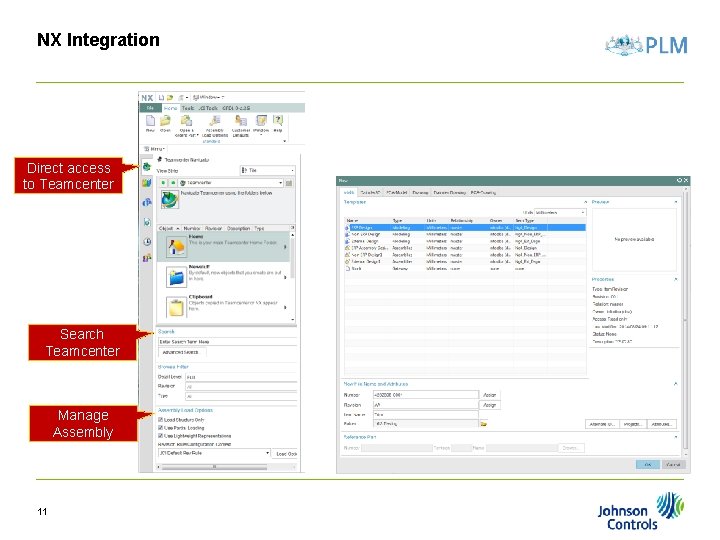Click the Item Name input field

(x=426, y=415)
